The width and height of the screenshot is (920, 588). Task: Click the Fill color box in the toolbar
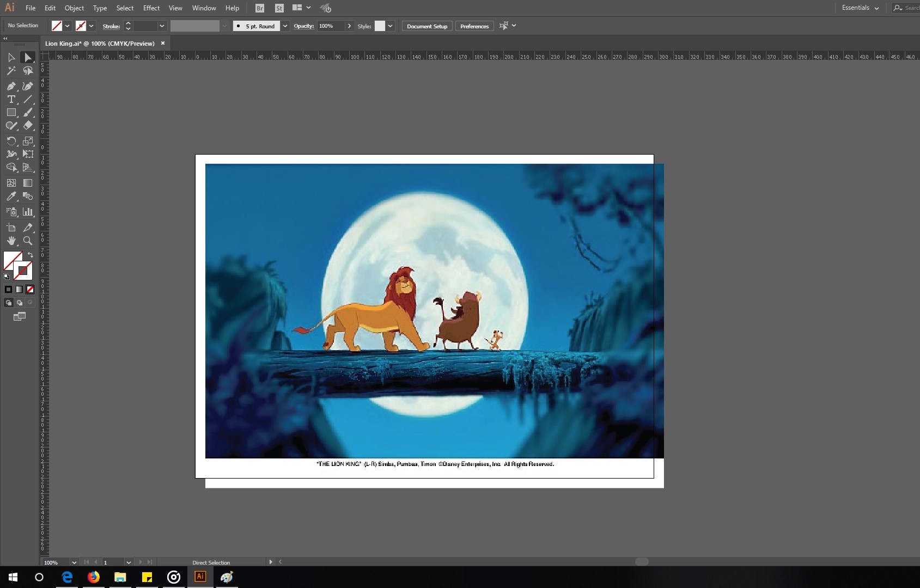10,259
